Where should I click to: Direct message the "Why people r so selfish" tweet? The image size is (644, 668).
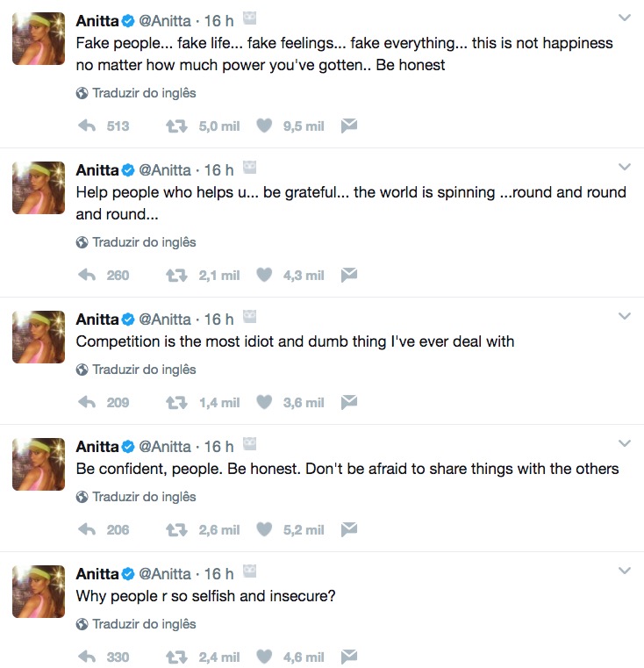coord(348,657)
